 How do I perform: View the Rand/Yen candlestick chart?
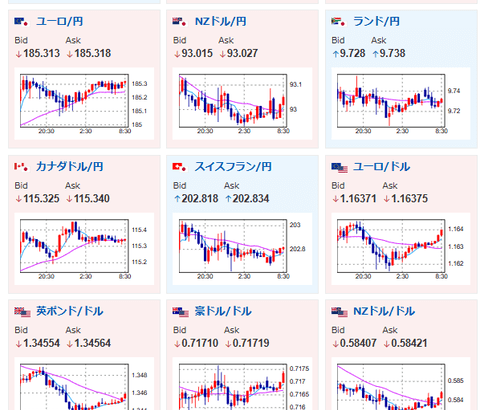[401, 104]
